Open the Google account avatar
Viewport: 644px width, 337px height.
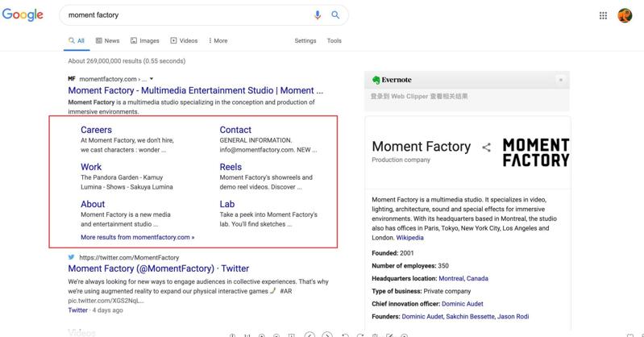(625, 15)
